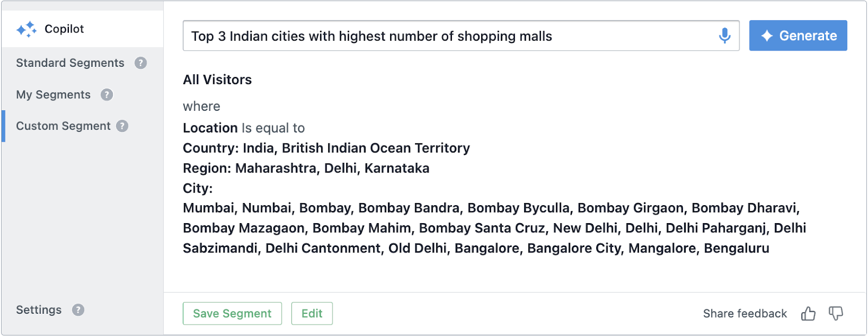This screenshot has height=336, width=868.
Task: Save the segment with Save Segment
Action: tap(232, 314)
